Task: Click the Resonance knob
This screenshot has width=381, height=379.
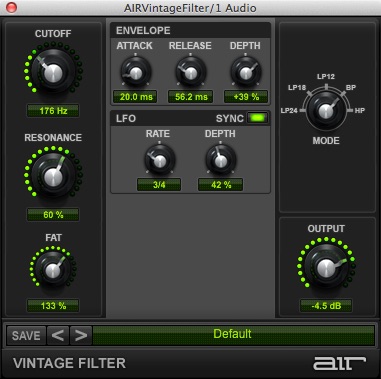Action: coord(53,175)
